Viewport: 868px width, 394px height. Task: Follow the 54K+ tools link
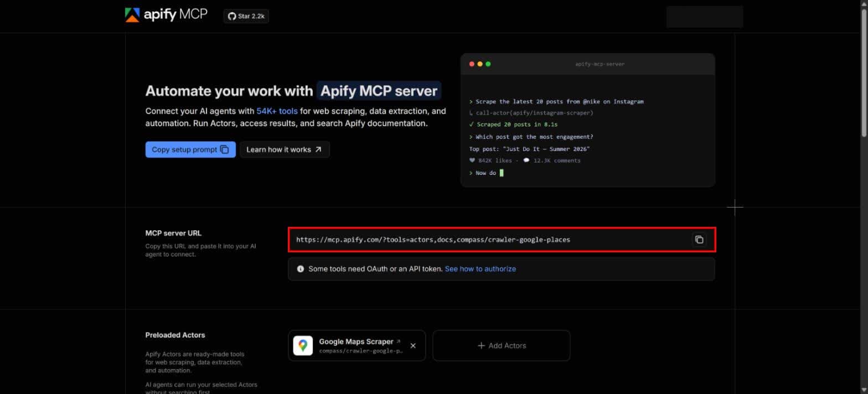[x=277, y=111]
